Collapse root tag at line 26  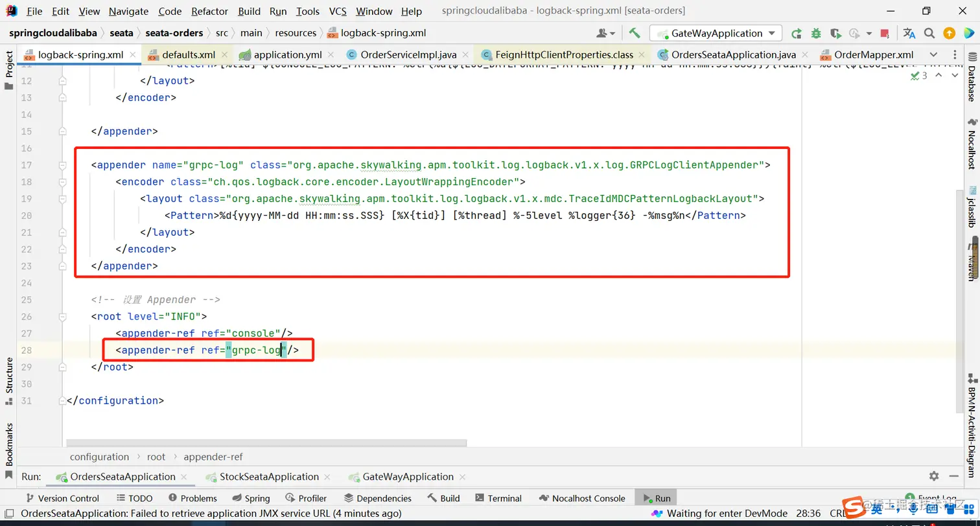point(62,317)
